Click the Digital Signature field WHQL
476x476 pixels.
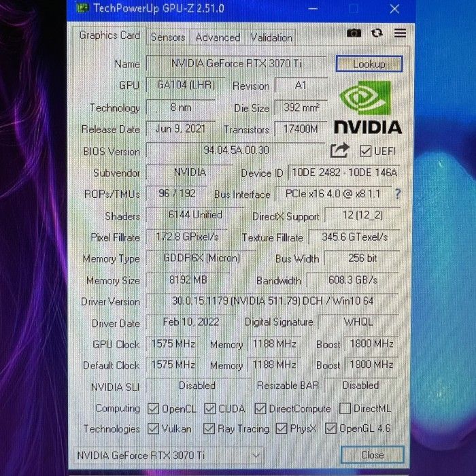tap(358, 322)
